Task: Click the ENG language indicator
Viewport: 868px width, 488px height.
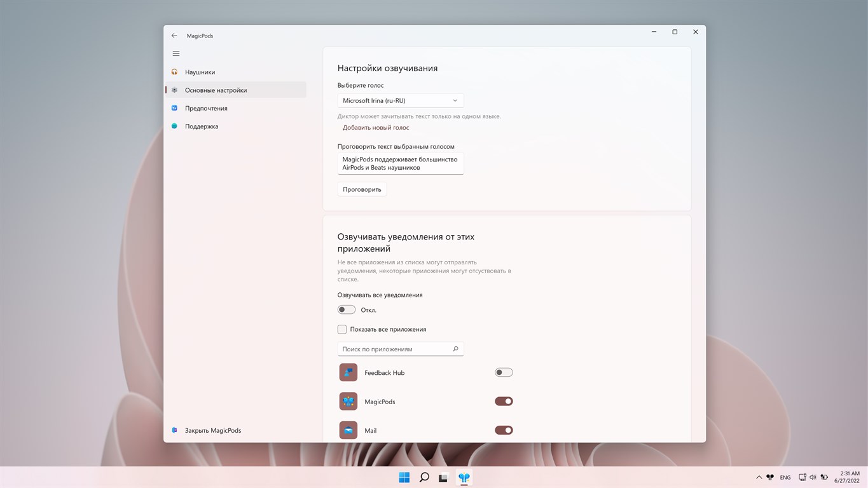Action: click(785, 477)
